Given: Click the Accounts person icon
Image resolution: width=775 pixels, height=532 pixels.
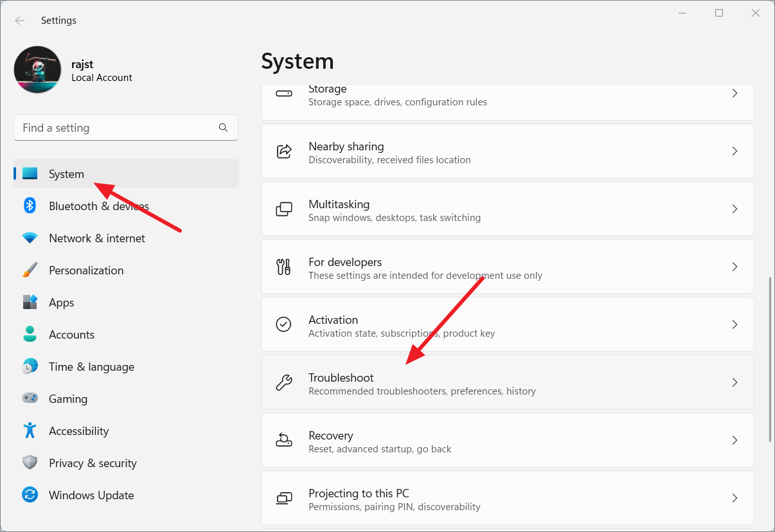Looking at the screenshot, I should point(30,334).
